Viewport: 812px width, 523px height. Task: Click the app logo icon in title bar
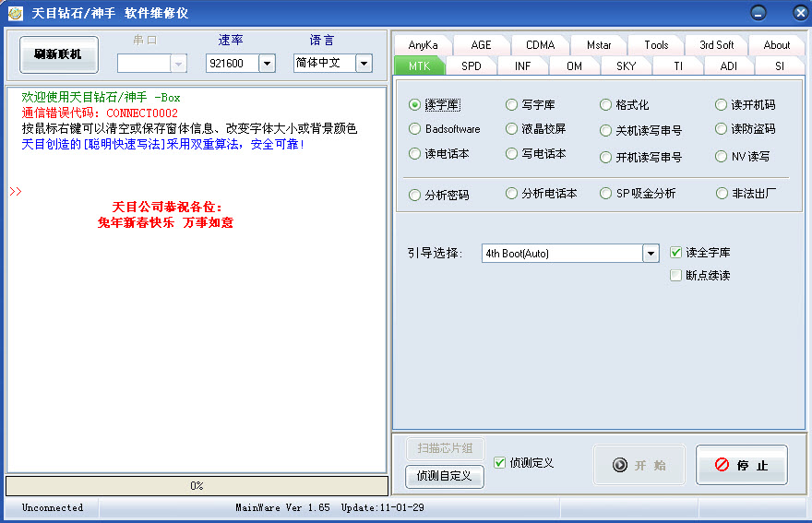(x=15, y=13)
